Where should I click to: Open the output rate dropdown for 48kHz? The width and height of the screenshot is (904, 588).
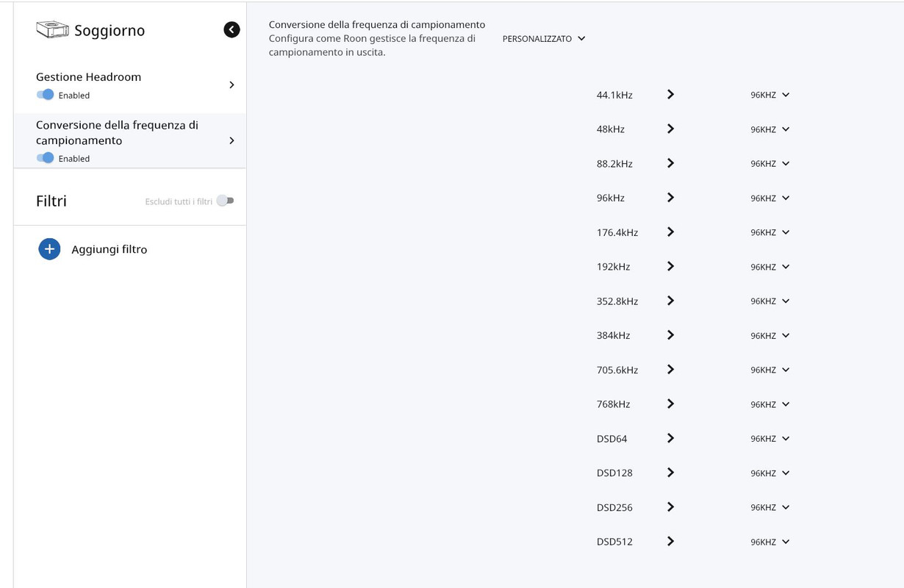(770, 129)
